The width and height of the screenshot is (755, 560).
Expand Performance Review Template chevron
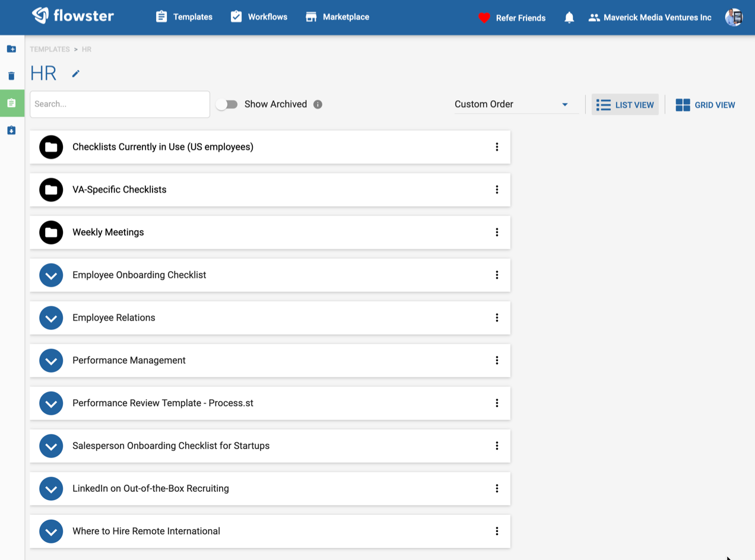click(51, 403)
